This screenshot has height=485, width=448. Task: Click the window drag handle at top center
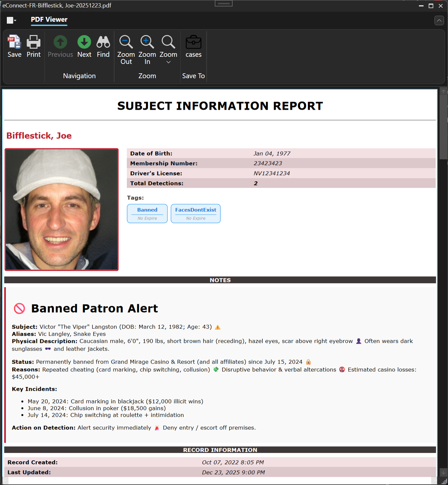(224, 3)
